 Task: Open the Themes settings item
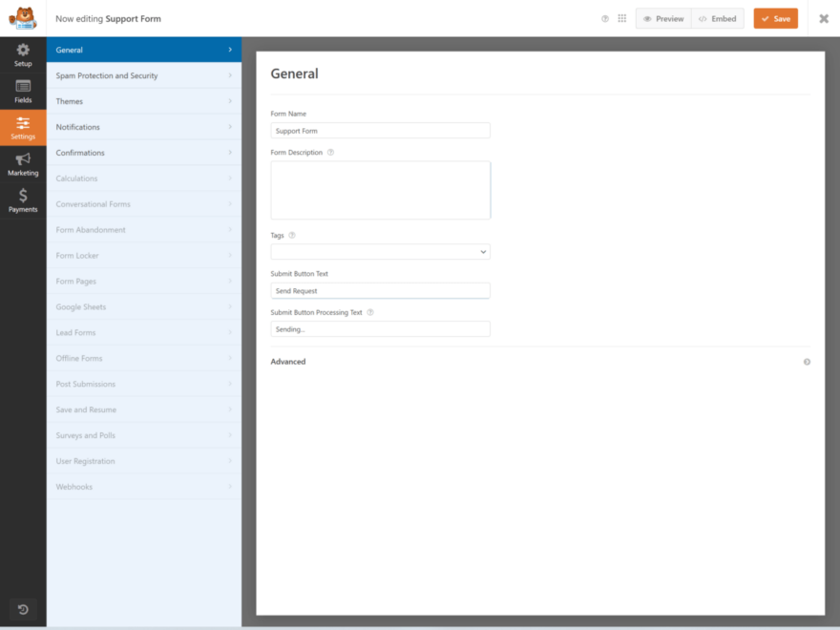[144, 101]
